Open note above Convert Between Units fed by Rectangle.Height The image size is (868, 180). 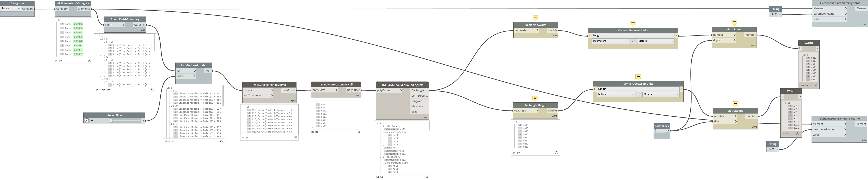(638, 77)
